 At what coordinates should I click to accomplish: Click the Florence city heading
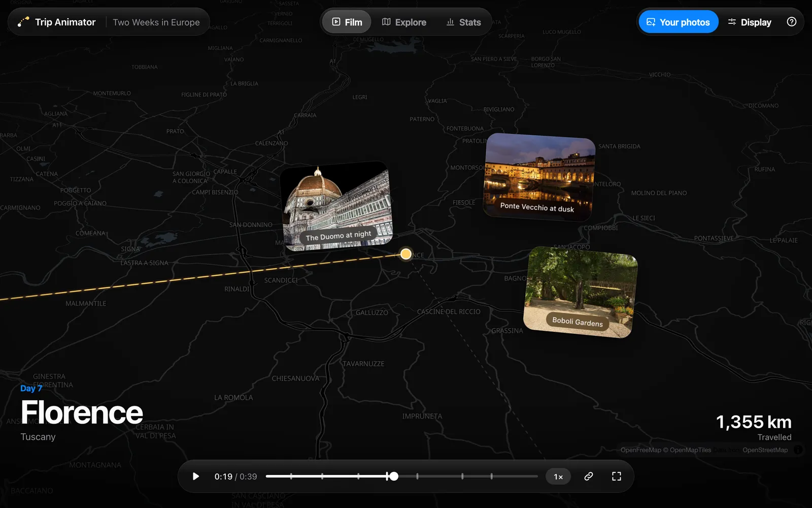point(82,412)
